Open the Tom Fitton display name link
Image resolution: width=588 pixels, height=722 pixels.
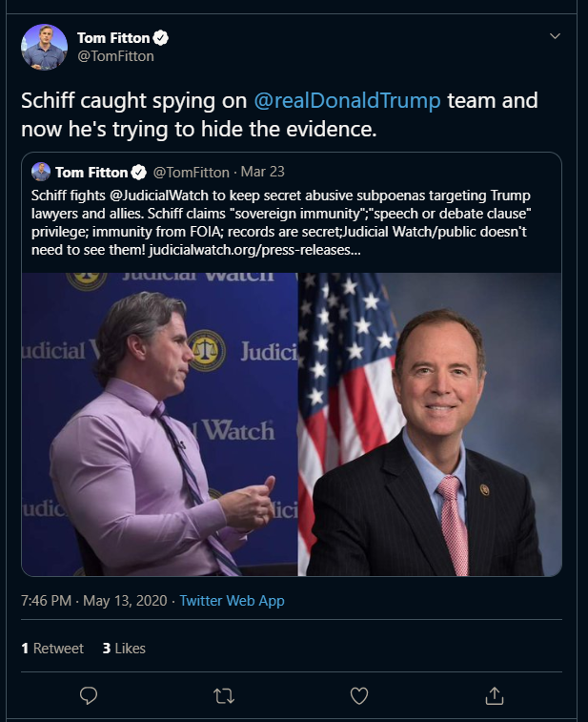[x=112, y=38]
